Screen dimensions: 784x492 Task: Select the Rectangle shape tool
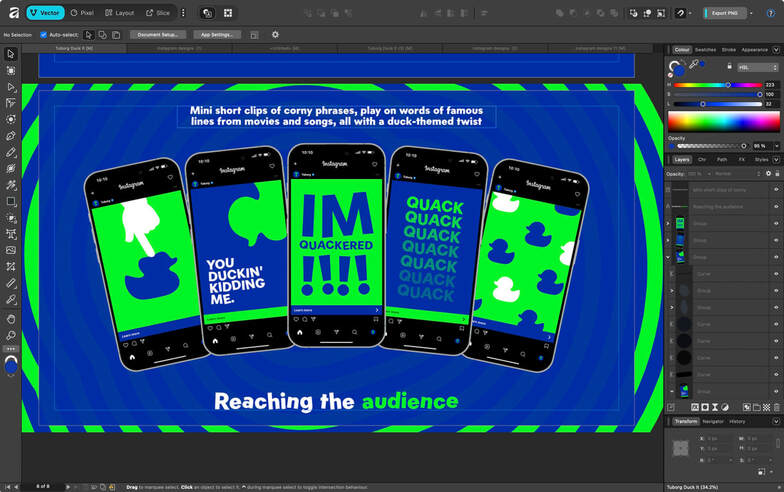pos(11,201)
